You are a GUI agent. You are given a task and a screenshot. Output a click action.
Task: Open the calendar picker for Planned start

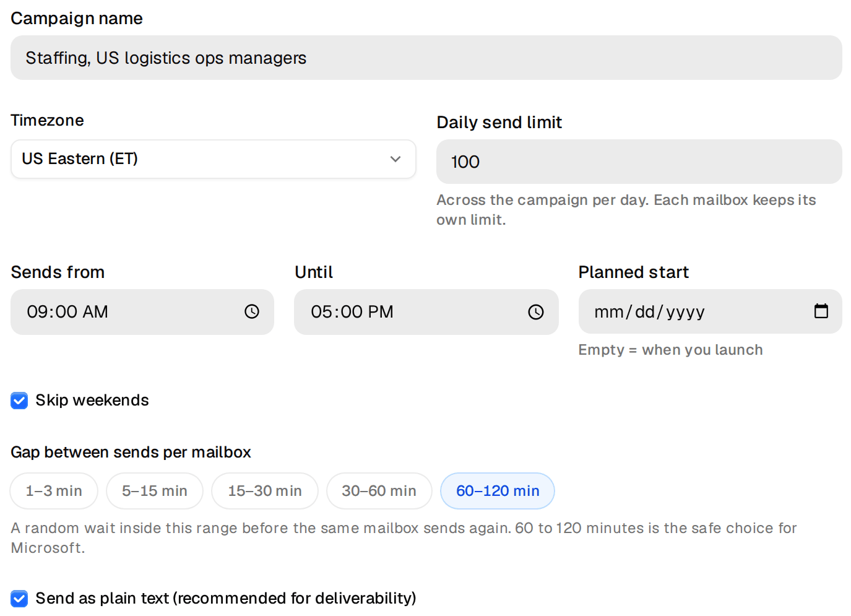tap(821, 311)
